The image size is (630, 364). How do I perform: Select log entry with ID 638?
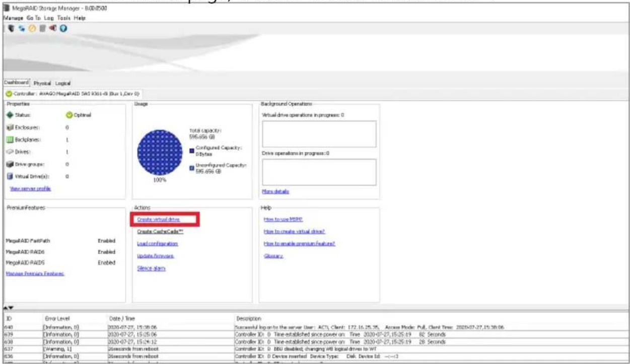[x=315, y=341]
